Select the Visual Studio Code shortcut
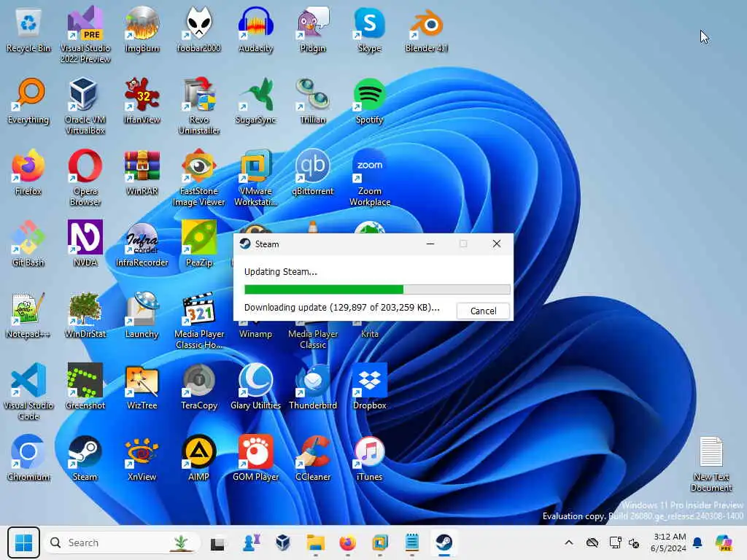 (28, 392)
